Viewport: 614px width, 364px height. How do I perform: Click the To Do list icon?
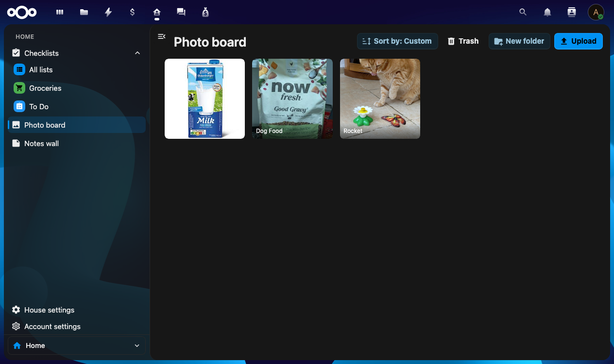pyautogui.click(x=19, y=106)
